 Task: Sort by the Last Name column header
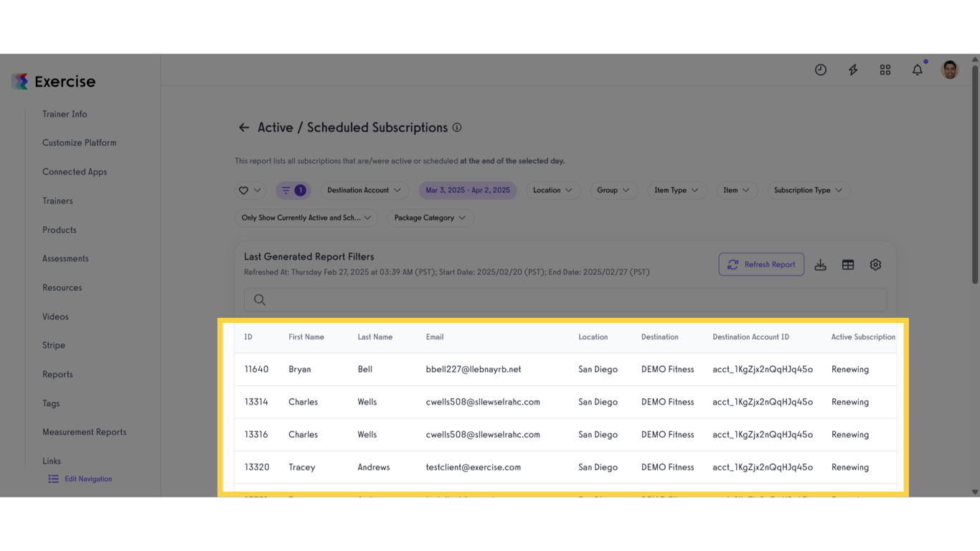tap(375, 337)
